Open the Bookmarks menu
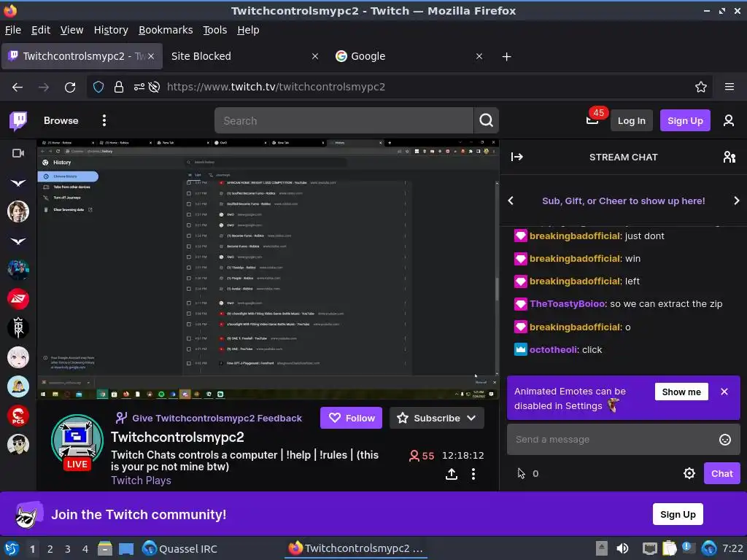This screenshot has height=560, width=747. [166, 30]
